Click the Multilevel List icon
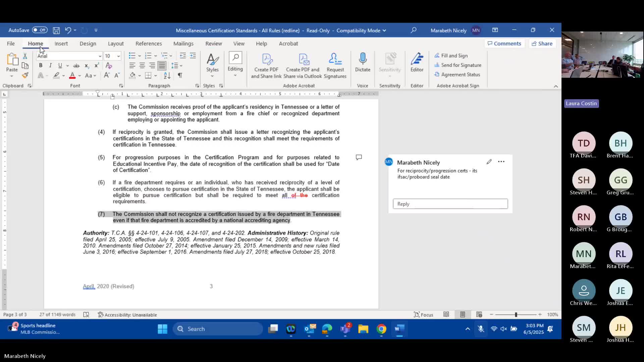This screenshot has width=644, height=362. click(164, 56)
